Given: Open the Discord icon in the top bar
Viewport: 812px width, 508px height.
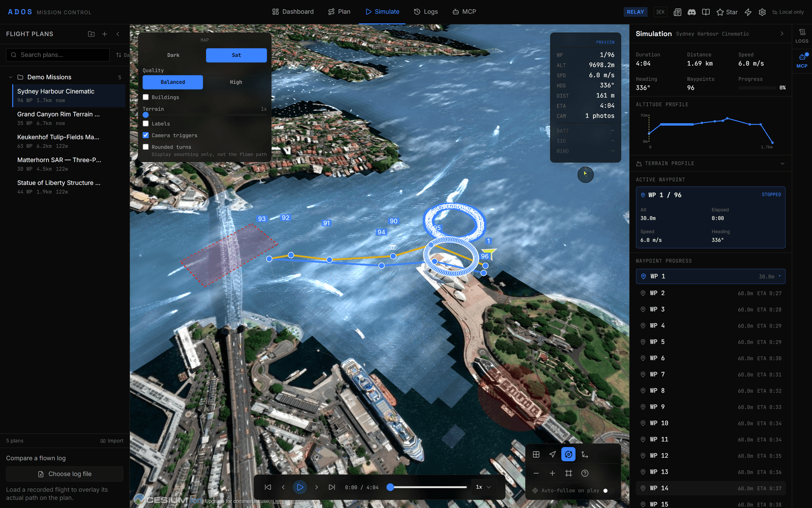Looking at the screenshot, I should [691, 12].
